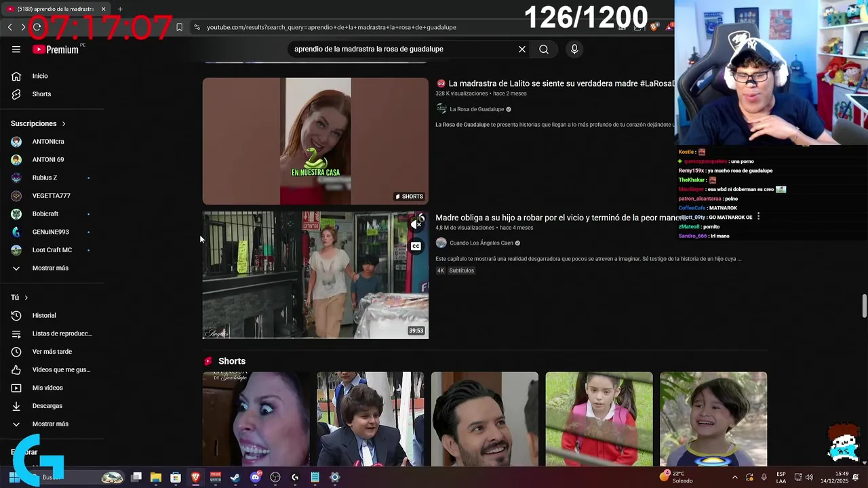Screen dimensions: 868x488
Task: Open Microsoft Store from the taskbar
Action: [x=176, y=477]
